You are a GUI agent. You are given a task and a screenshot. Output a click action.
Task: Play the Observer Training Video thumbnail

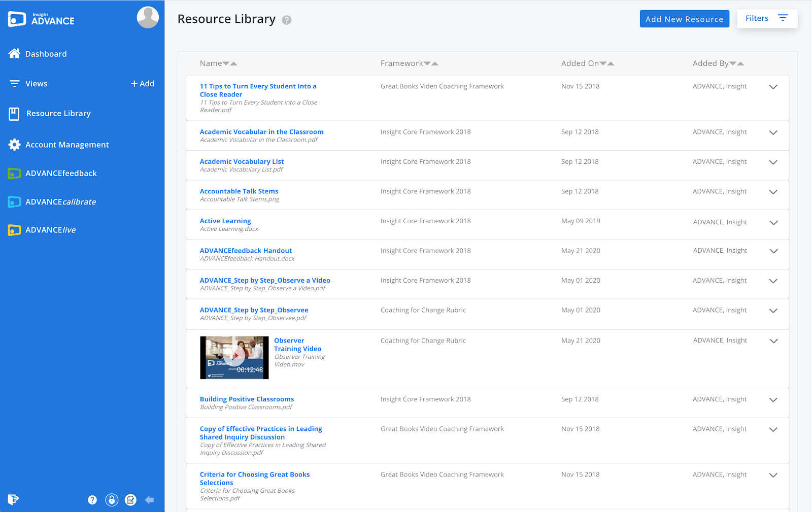[234, 357]
